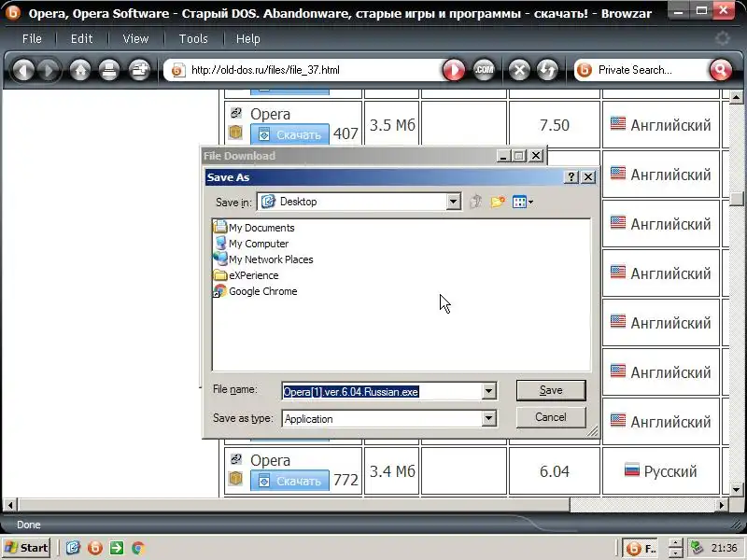Open the View menu icon in Save As

[523, 202]
